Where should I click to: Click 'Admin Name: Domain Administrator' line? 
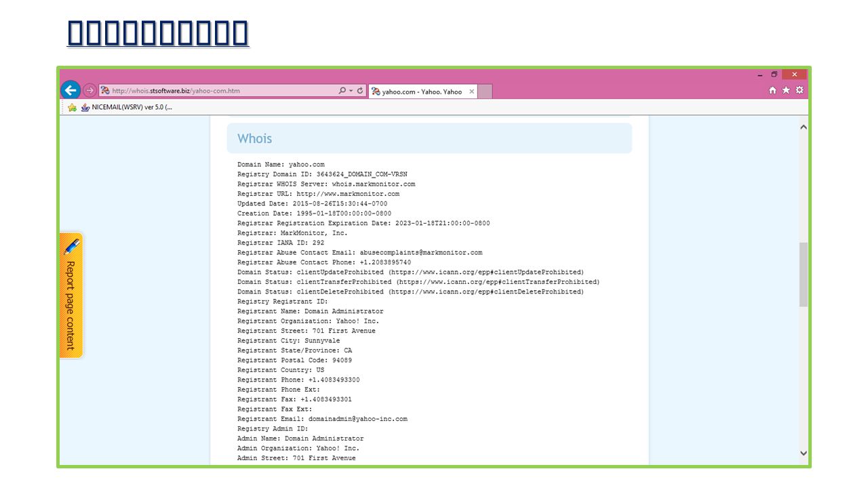click(x=300, y=439)
